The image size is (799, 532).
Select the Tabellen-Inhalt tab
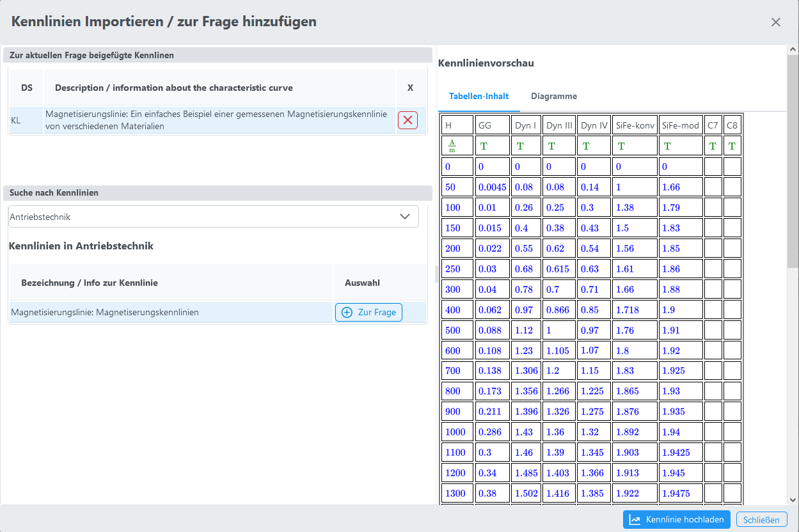coord(479,97)
